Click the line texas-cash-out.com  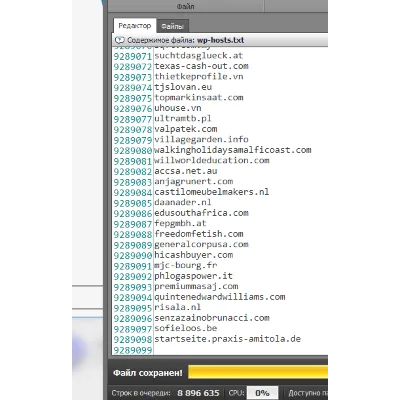[201, 66]
